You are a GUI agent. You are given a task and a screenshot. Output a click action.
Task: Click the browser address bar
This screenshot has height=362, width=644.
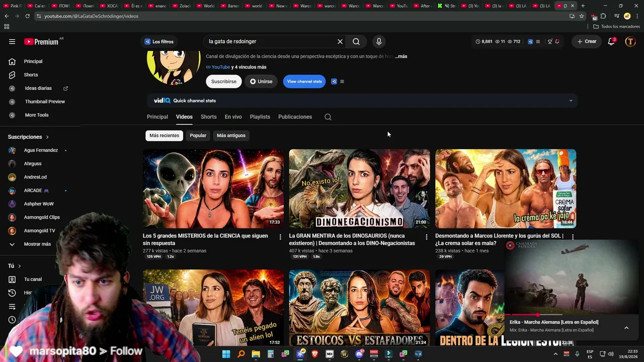coord(302,16)
